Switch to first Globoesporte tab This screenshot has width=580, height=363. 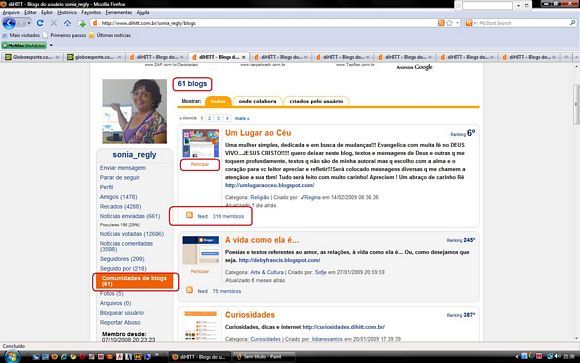(32, 57)
